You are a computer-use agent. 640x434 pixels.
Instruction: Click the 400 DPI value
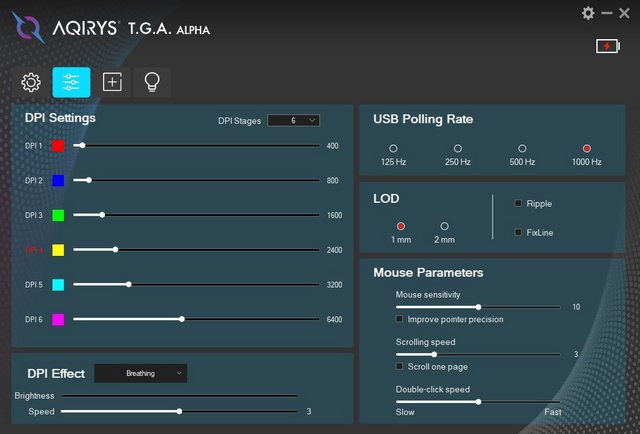click(333, 146)
